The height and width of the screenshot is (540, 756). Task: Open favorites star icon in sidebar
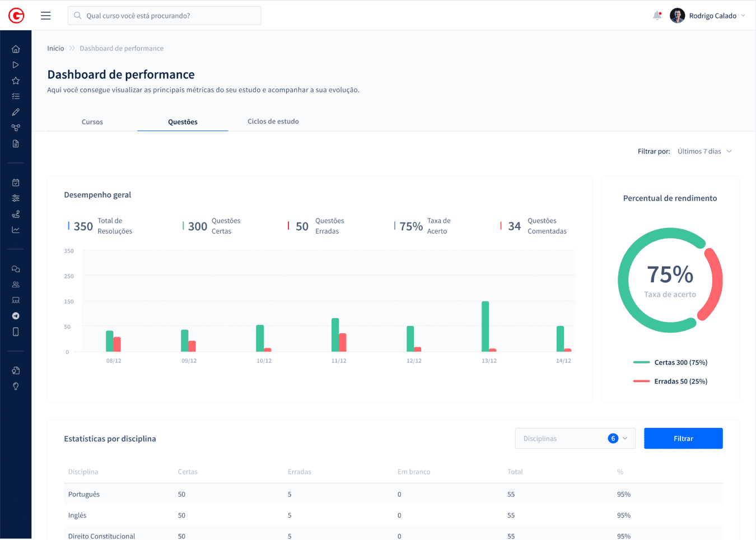click(x=16, y=81)
